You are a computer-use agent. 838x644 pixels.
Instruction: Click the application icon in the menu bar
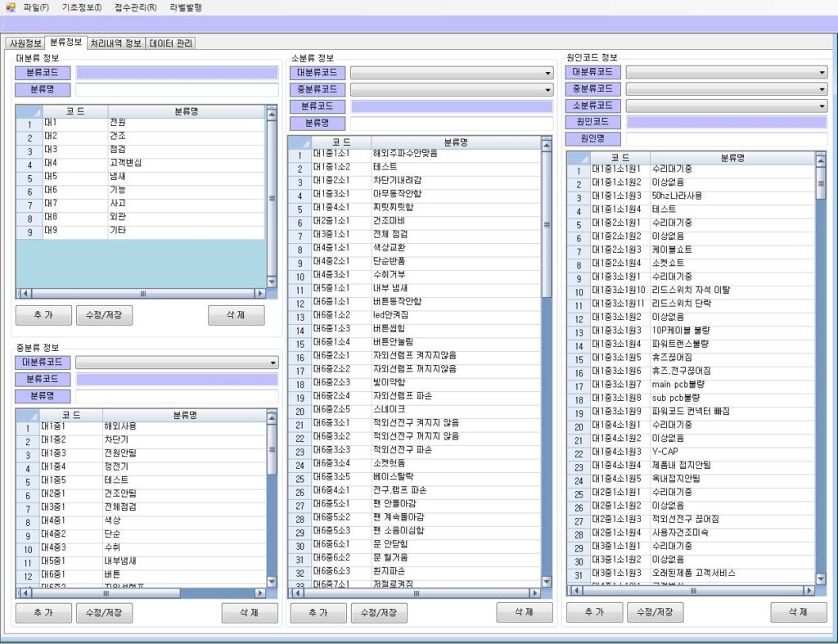pos(10,7)
